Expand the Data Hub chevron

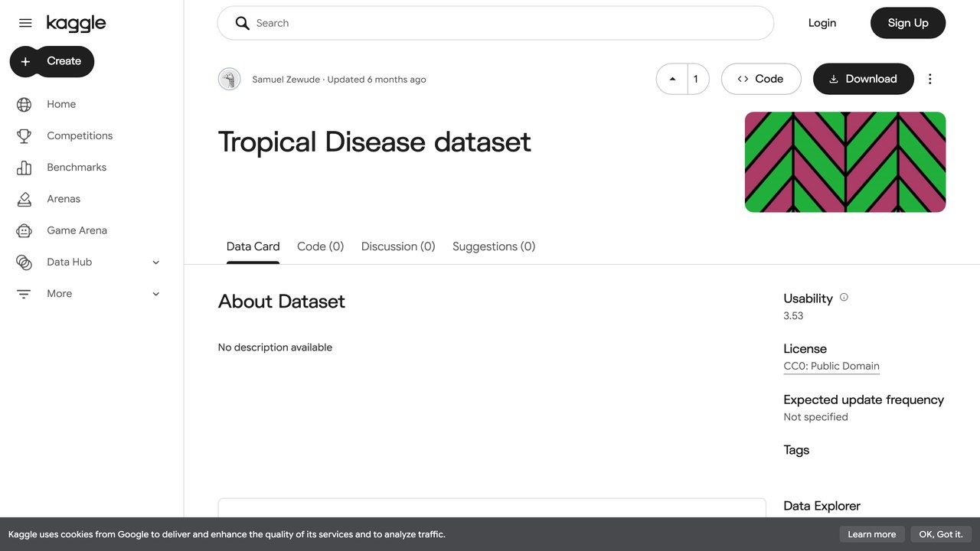pos(156,262)
